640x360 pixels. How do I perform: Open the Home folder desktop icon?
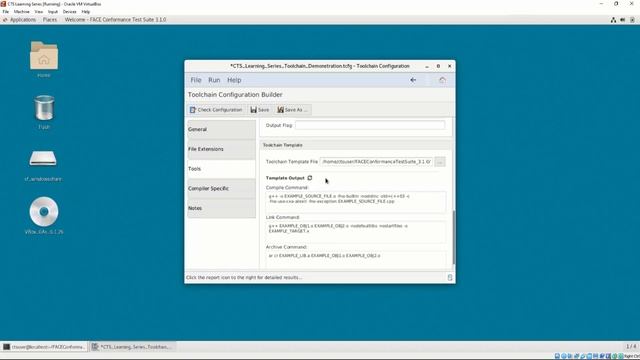[44, 60]
